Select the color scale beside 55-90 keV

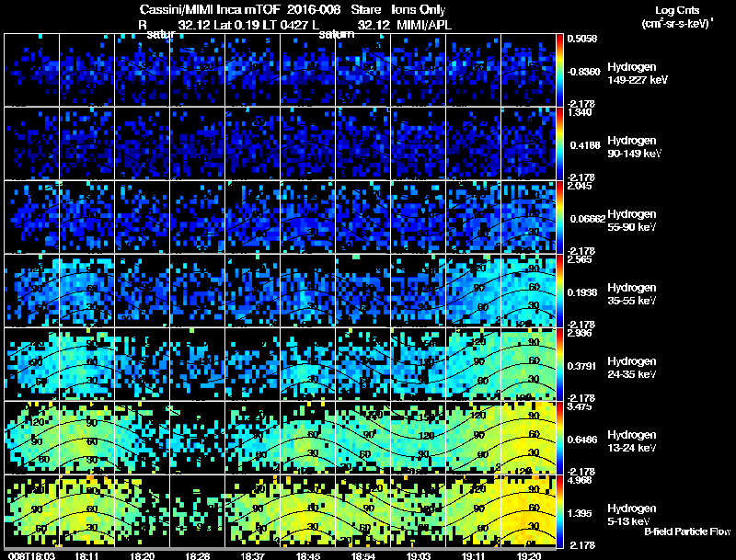click(561, 217)
